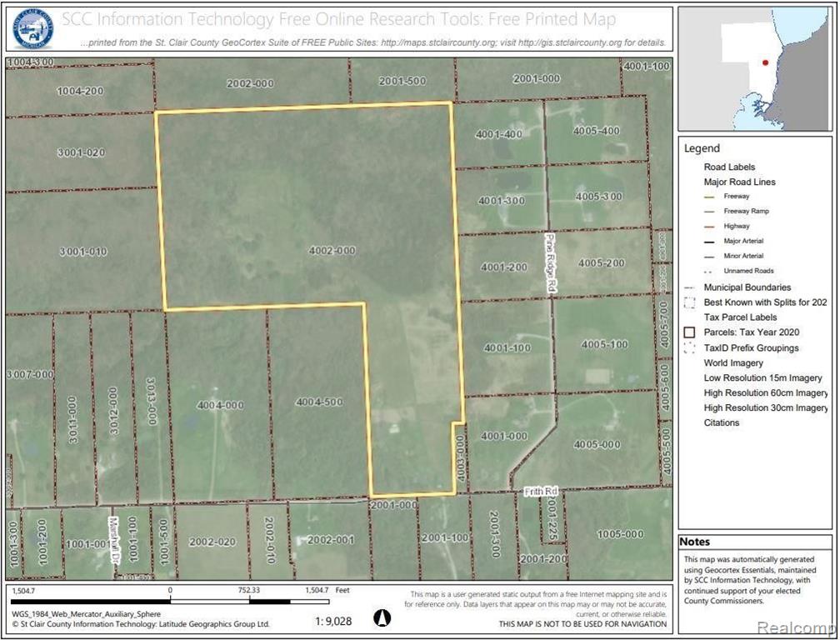Click the Freeway line symbol in legend
The image size is (840, 640).
click(709, 197)
